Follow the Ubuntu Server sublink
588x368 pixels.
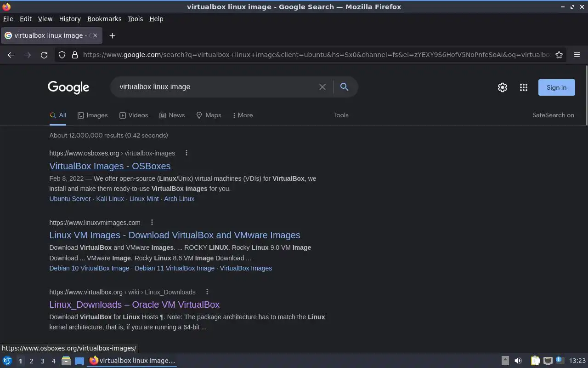point(70,199)
